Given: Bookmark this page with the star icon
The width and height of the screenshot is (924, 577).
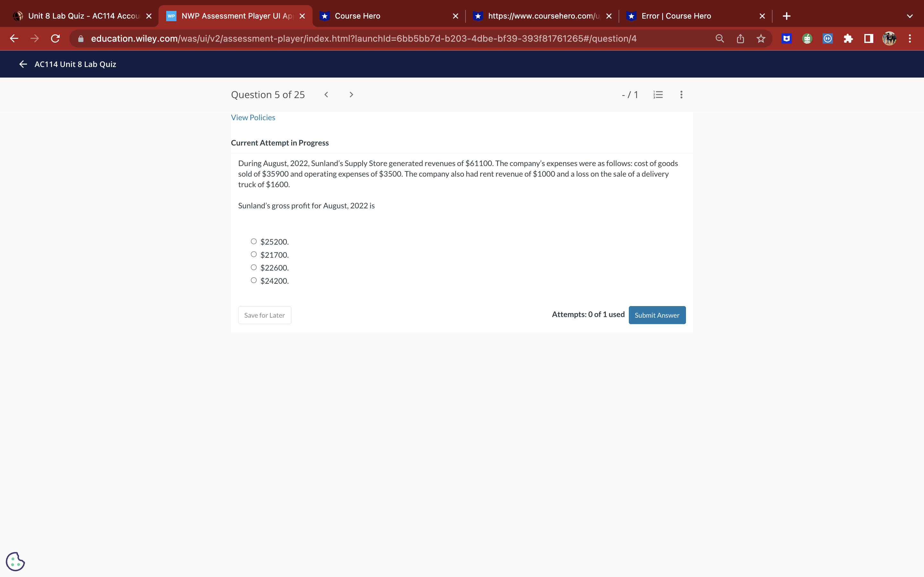Looking at the screenshot, I should click(761, 38).
